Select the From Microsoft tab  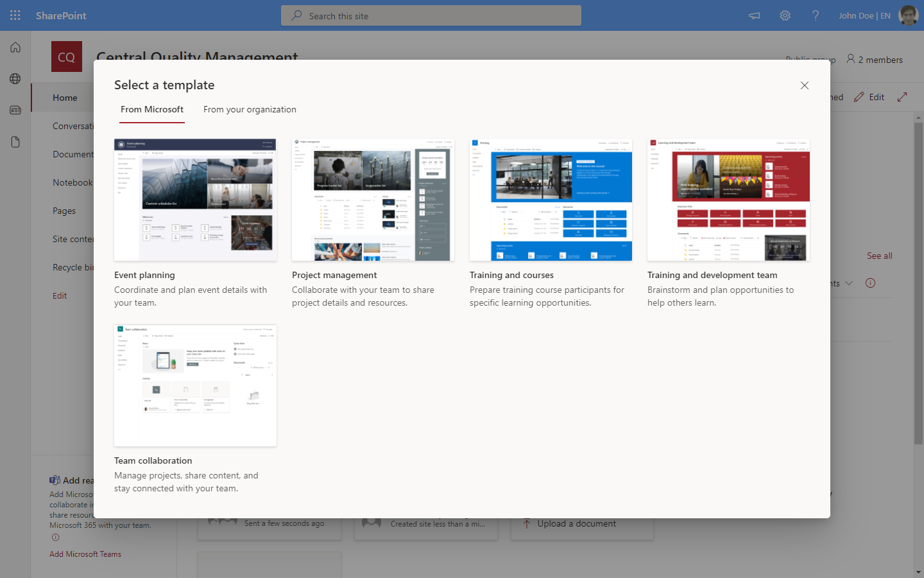[x=151, y=109]
